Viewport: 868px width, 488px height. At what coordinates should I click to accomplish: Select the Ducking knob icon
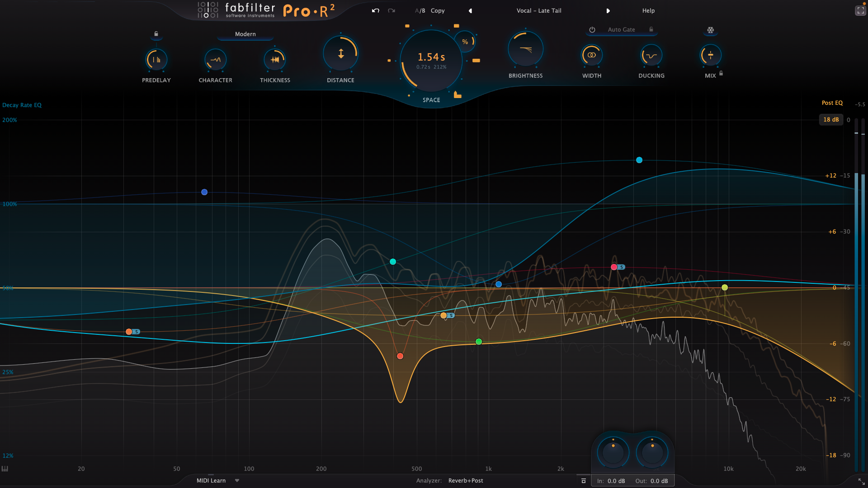[651, 55]
